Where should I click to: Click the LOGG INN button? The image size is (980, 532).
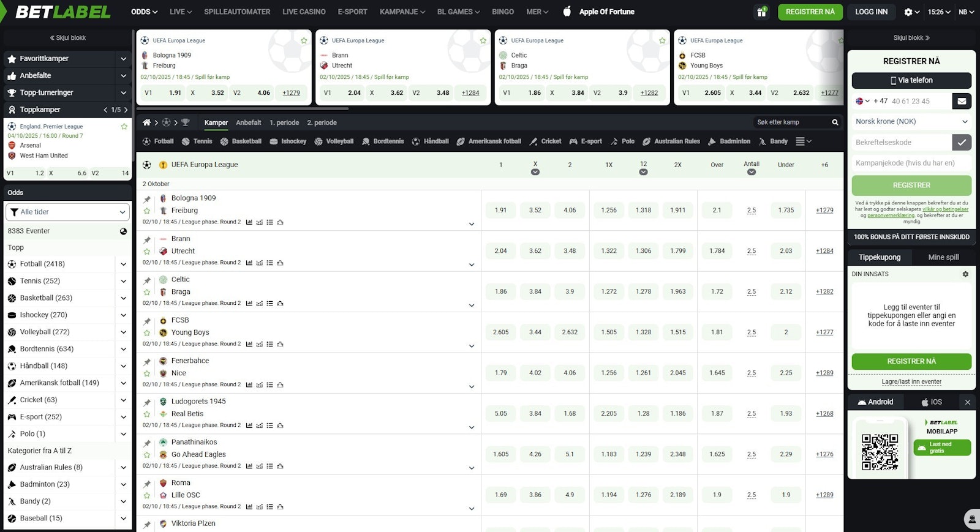tap(871, 12)
